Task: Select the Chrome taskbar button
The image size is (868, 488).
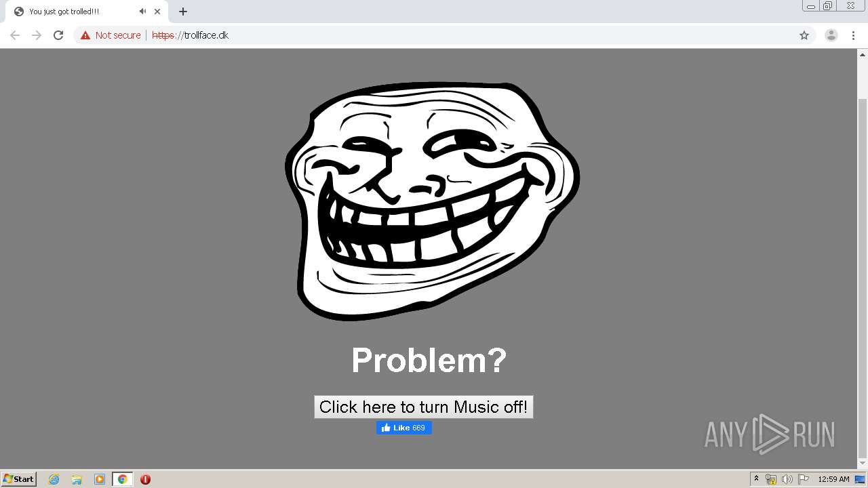Action: [122, 479]
